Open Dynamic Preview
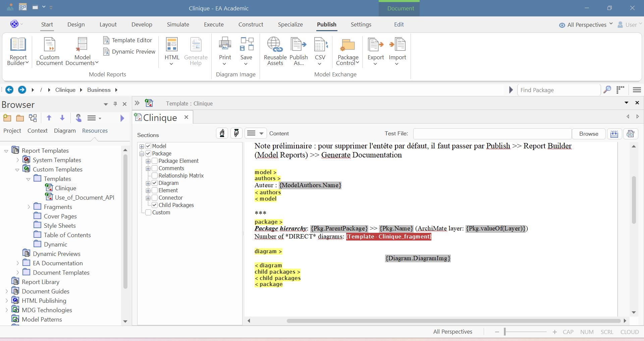This screenshot has width=644, height=341. point(129,52)
